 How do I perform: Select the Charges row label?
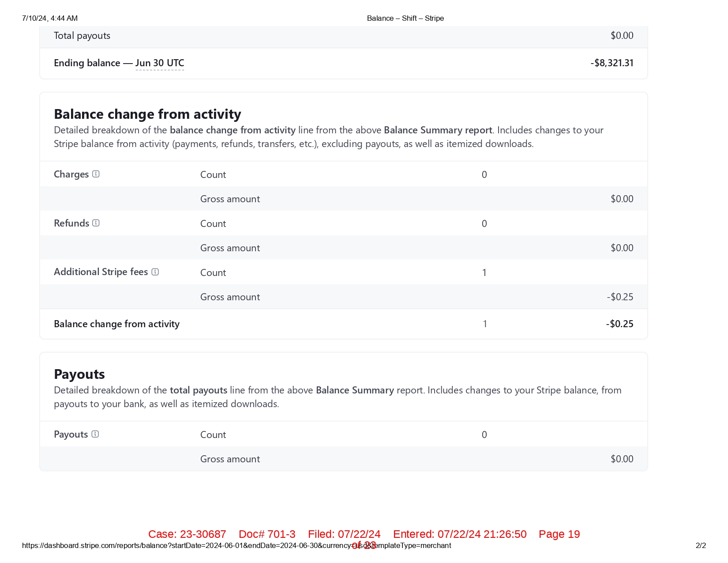tap(71, 174)
